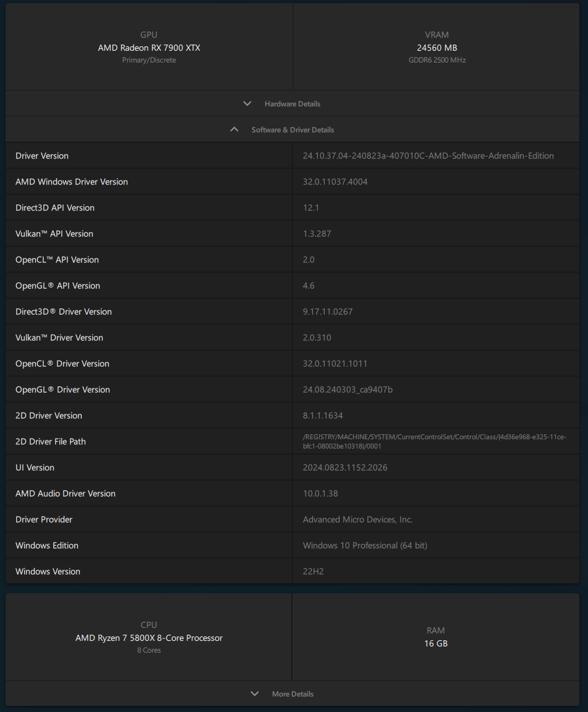Viewport: 588px width, 712px height.
Task: Select the Driver Version value 24.10.37.04
Action: 428,156
